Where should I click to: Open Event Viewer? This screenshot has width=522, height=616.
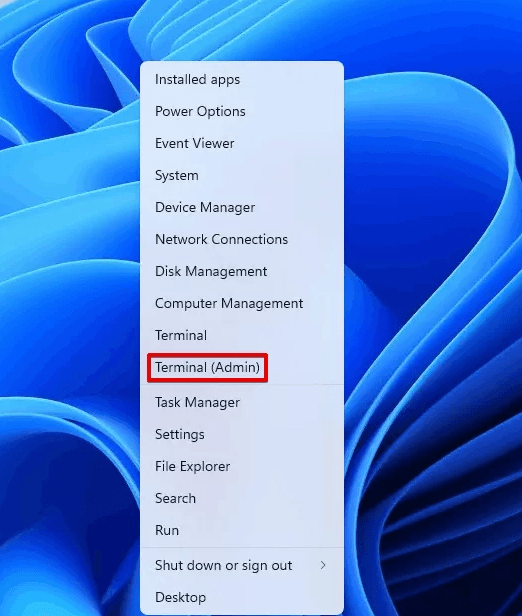coord(242,143)
